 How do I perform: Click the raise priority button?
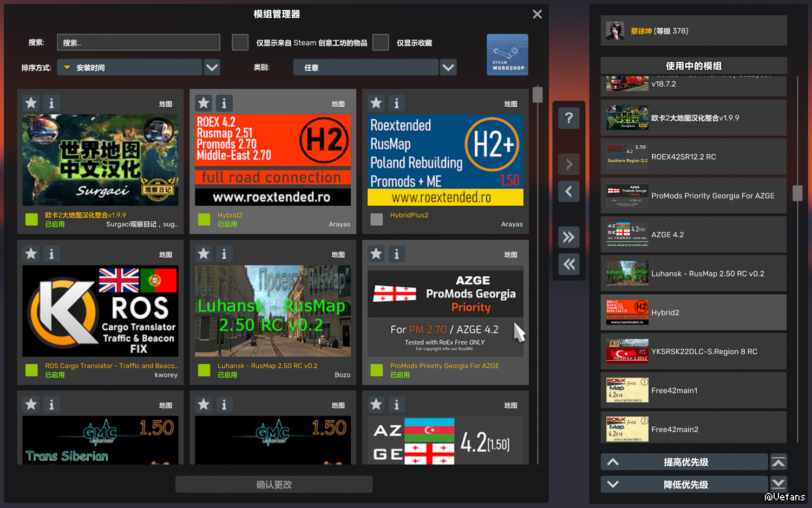click(x=684, y=462)
